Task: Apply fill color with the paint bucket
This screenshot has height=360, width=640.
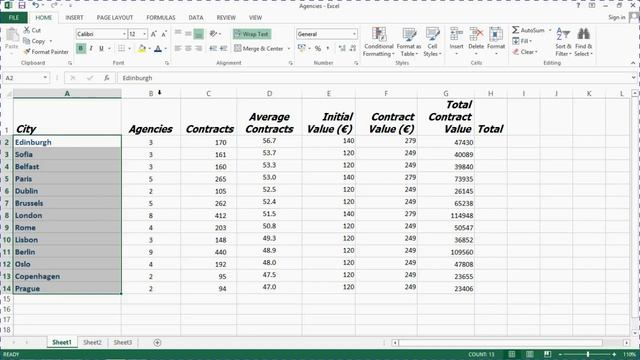Action: [142, 49]
